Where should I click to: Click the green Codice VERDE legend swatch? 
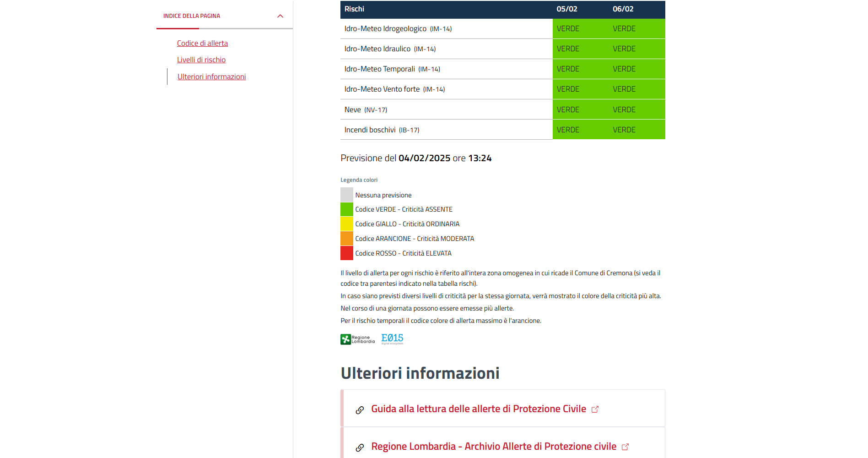pyautogui.click(x=347, y=209)
